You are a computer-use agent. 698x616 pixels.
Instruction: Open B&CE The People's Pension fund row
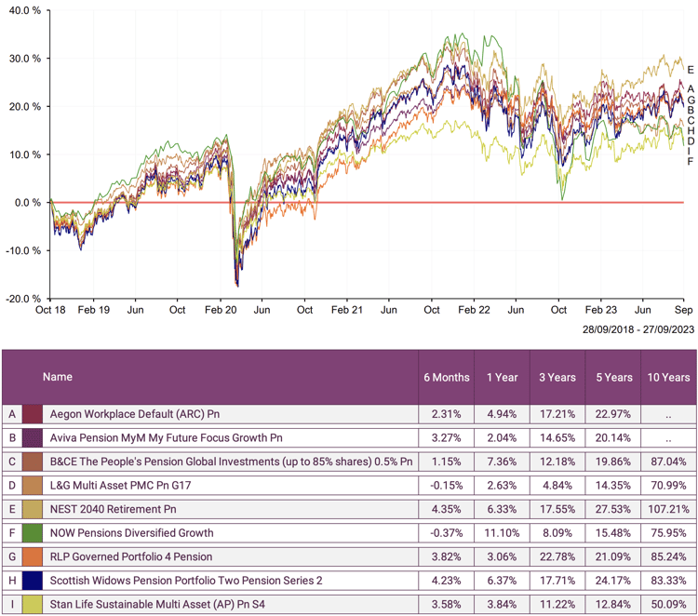pyautogui.click(x=231, y=462)
